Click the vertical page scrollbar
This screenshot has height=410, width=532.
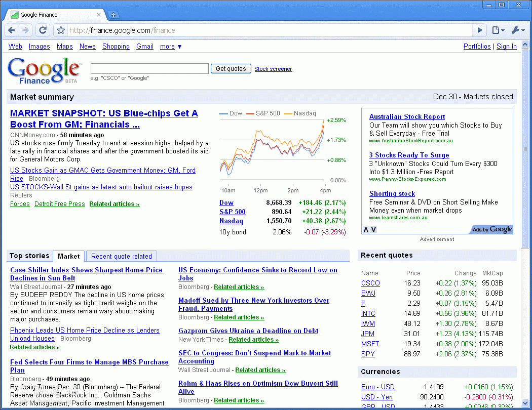point(525,152)
